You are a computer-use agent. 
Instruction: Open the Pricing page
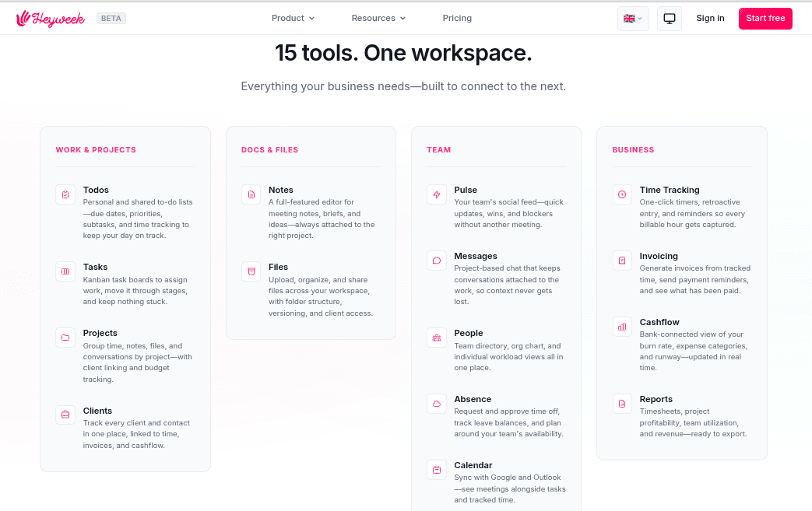point(457,18)
